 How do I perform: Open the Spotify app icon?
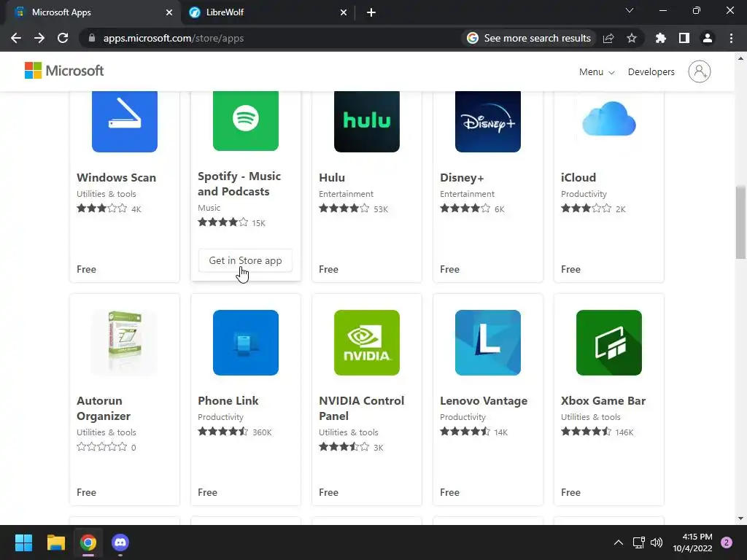click(245, 120)
